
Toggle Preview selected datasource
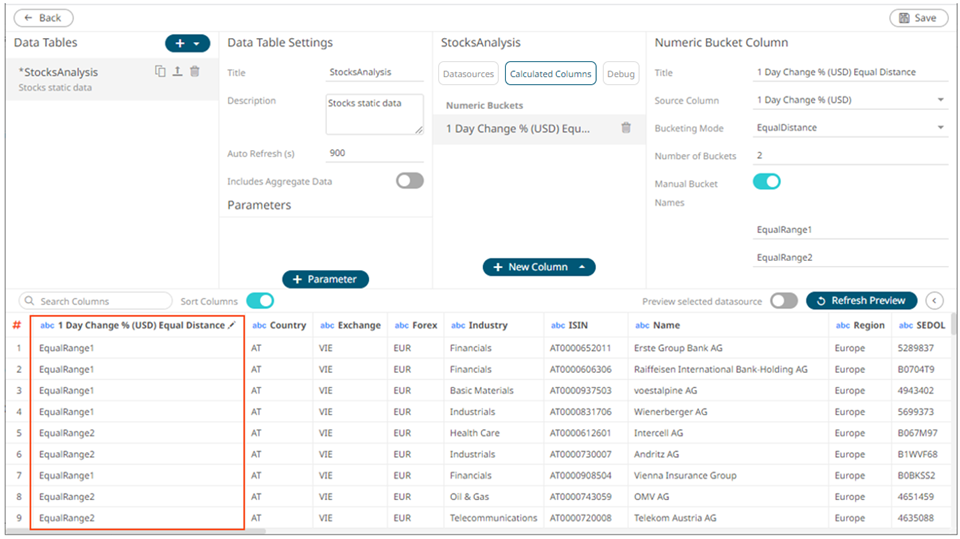783,301
